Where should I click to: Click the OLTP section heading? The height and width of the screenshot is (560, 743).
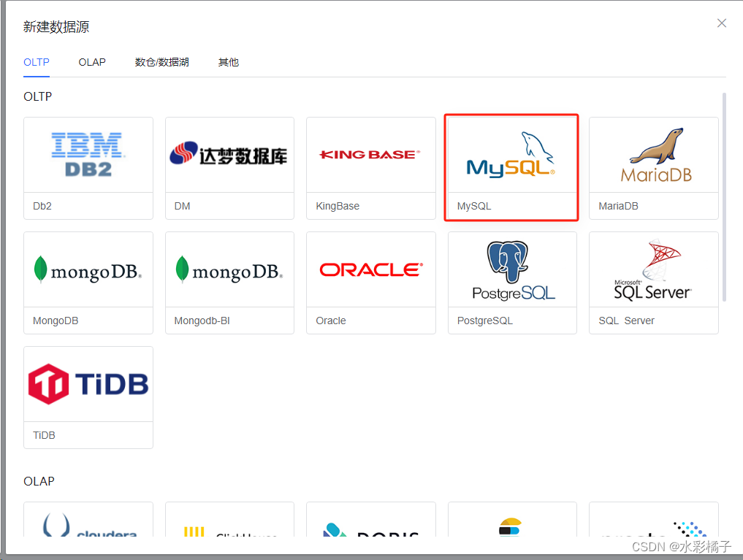38,96
